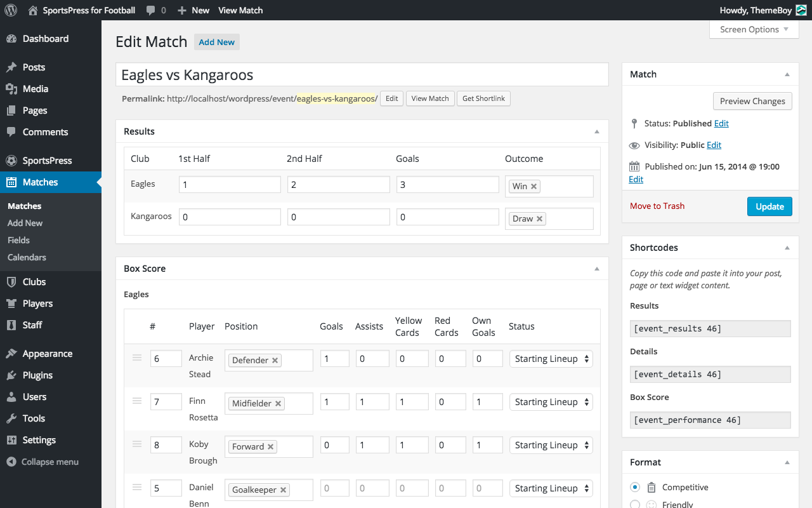812x508 pixels.
Task: Open the Fields submenu under Matches
Action: [18, 240]
